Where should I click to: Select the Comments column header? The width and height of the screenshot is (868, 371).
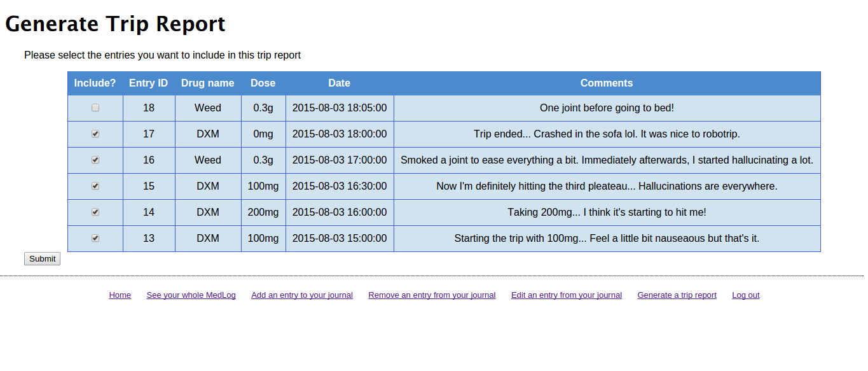[x=606, y=83]
